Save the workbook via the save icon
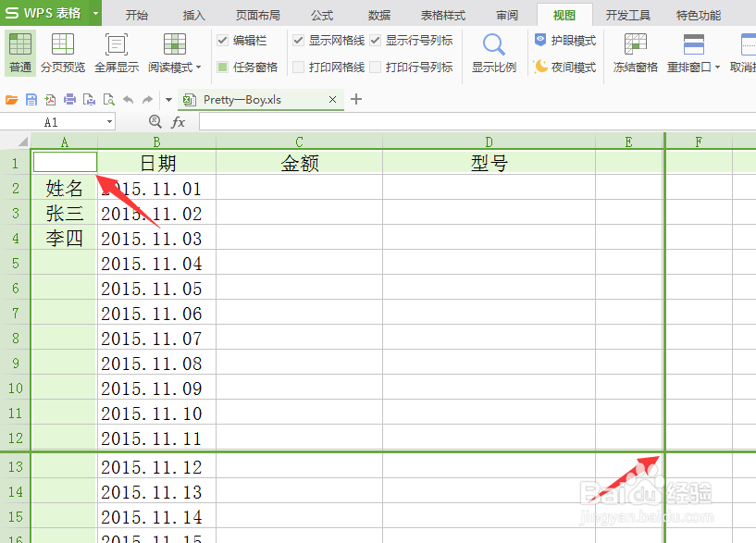Screen dimensions: 756x543 [x=31, y=99]
